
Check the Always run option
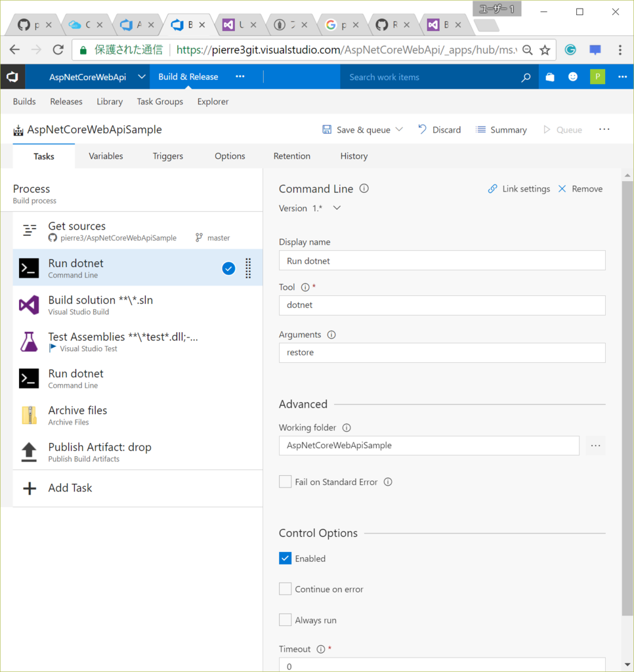click(x=285, y=619)
